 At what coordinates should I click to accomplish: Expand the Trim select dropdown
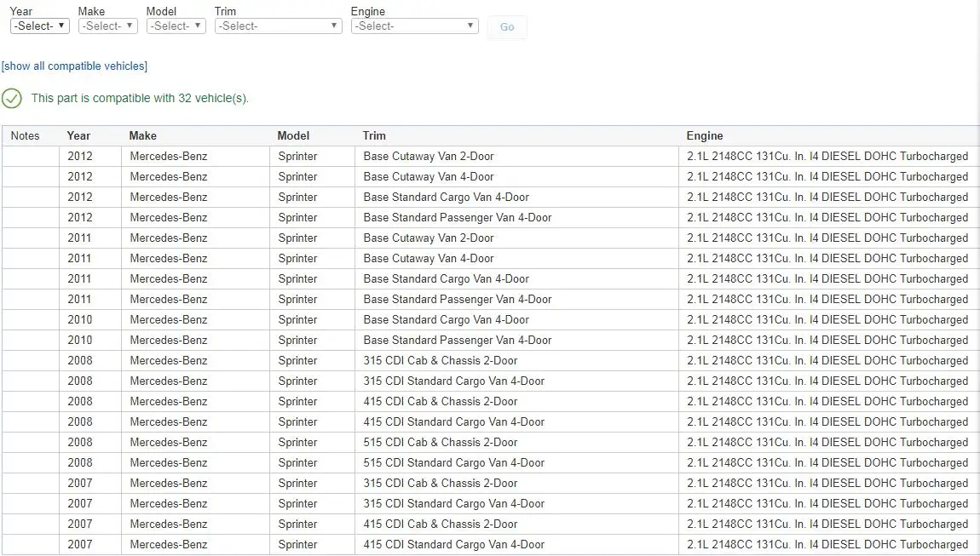[278, 26]
